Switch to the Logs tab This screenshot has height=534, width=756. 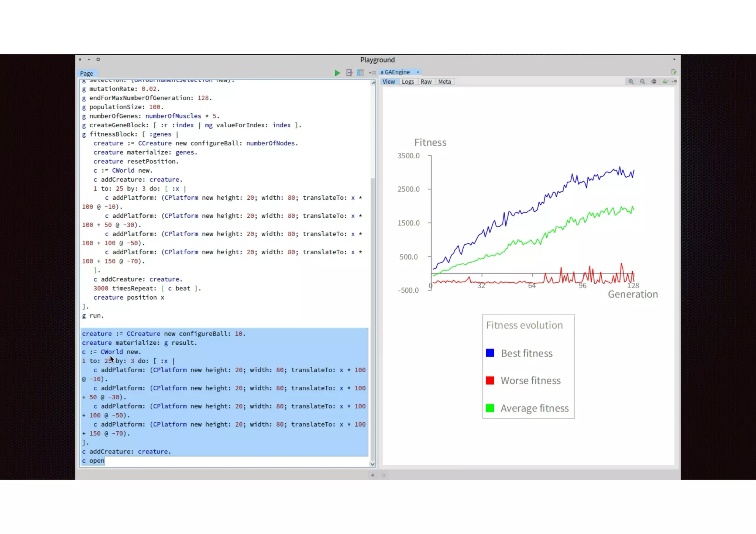coord(408,82)
